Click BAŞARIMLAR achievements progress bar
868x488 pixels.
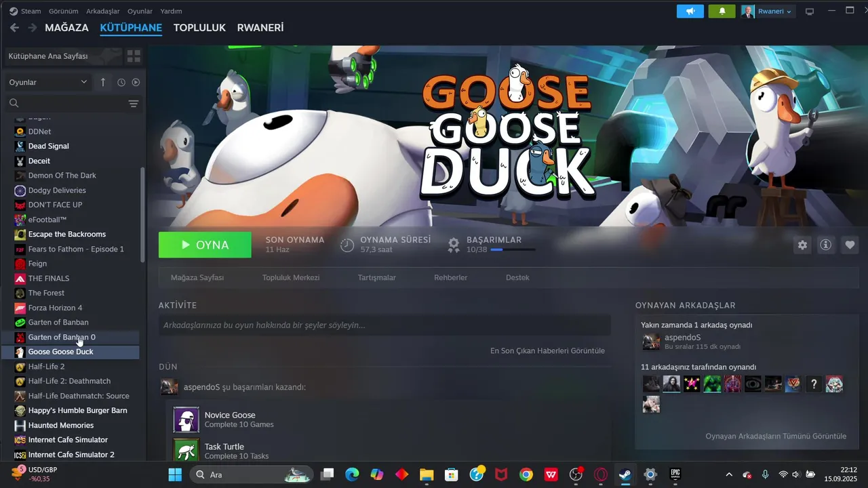[513, 249]
